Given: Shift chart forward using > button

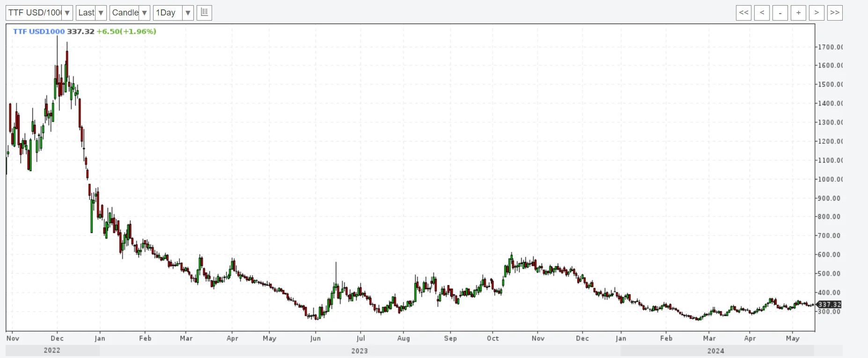Looking at the screenshot, I should coord(817,13).
